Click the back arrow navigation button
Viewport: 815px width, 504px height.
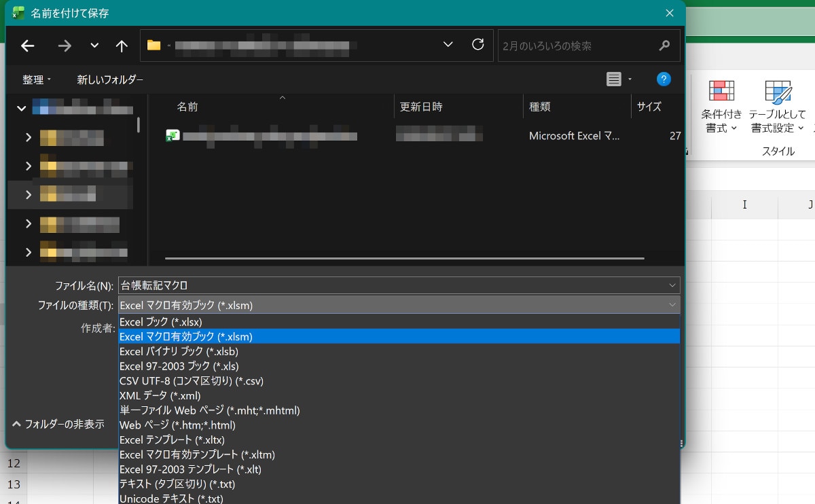(27, 46)
